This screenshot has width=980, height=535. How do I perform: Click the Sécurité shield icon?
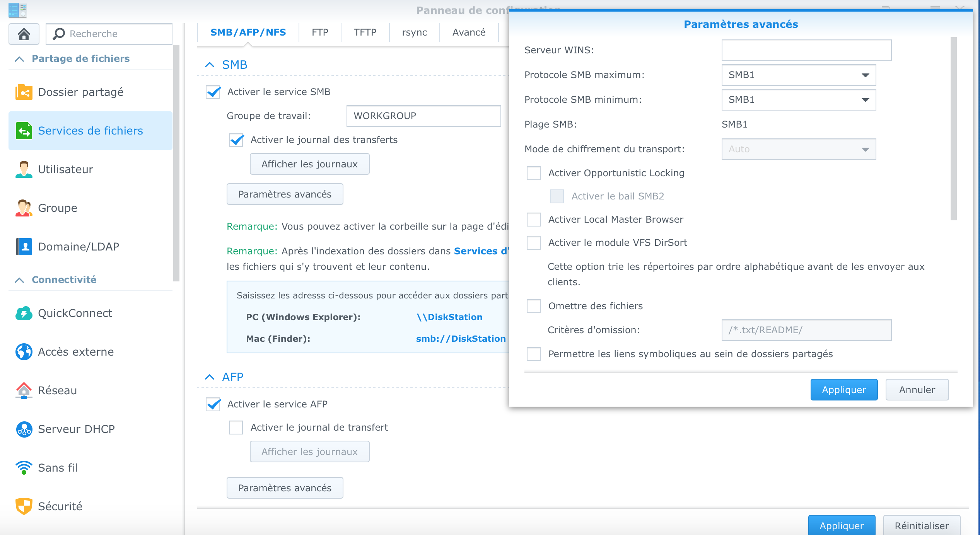(x=24, y=506)
